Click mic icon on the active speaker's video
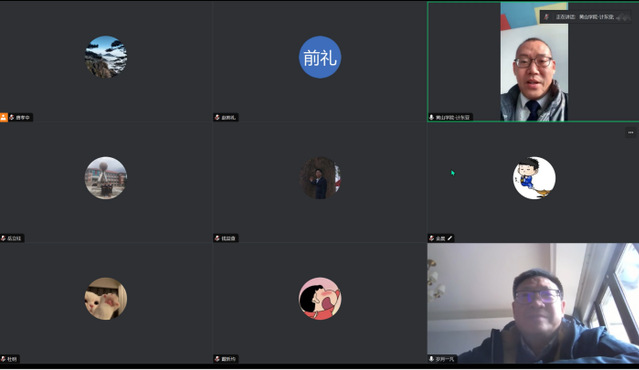Image resolution: width=639 pixels, height=370 pixels. 432,117
